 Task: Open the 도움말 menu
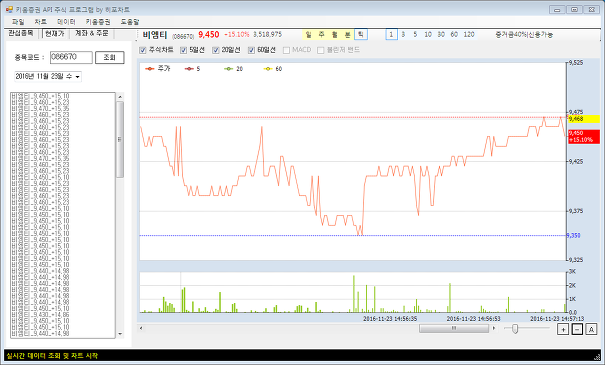(x=130, y=22)
